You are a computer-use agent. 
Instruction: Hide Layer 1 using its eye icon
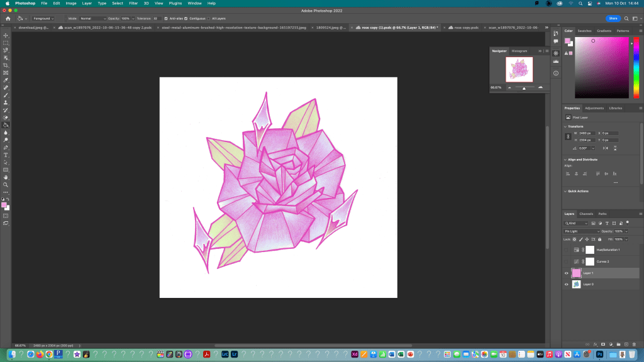pyautogui.click(x=567, y=273)
